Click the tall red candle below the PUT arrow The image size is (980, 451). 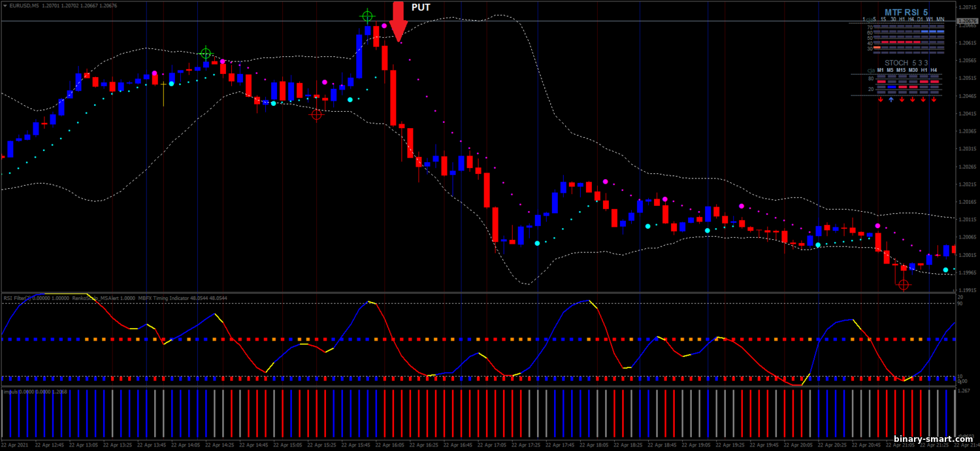tap(393, 97)
